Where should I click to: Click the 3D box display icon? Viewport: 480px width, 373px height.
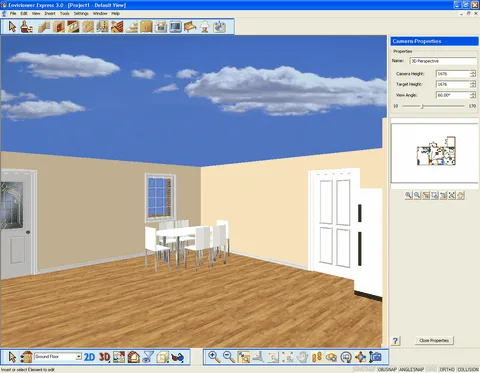point(162,357)
